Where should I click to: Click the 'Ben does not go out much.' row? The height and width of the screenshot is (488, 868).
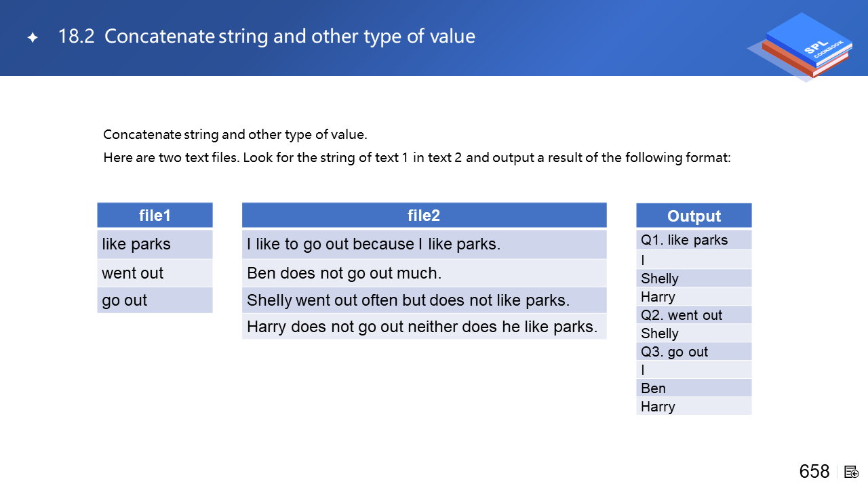(x=424, y=273)
